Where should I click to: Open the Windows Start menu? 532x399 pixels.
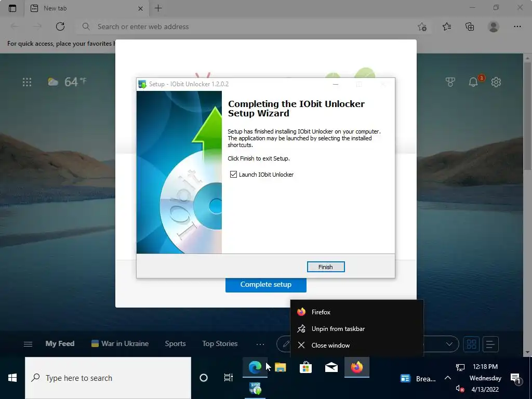[x=12, y=378]
